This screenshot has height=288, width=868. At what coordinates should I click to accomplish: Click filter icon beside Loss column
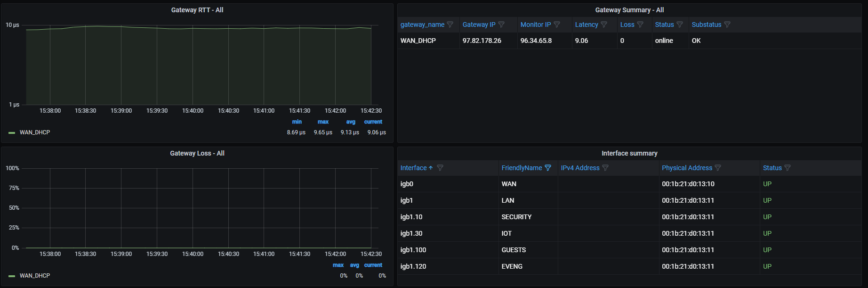(640, 25)
